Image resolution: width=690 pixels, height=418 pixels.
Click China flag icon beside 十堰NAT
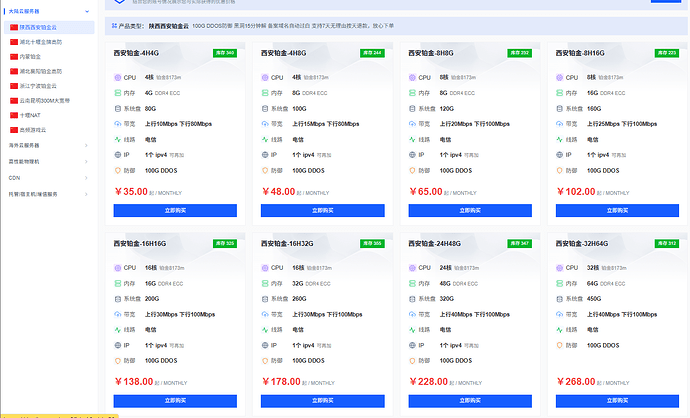(14, 115)
